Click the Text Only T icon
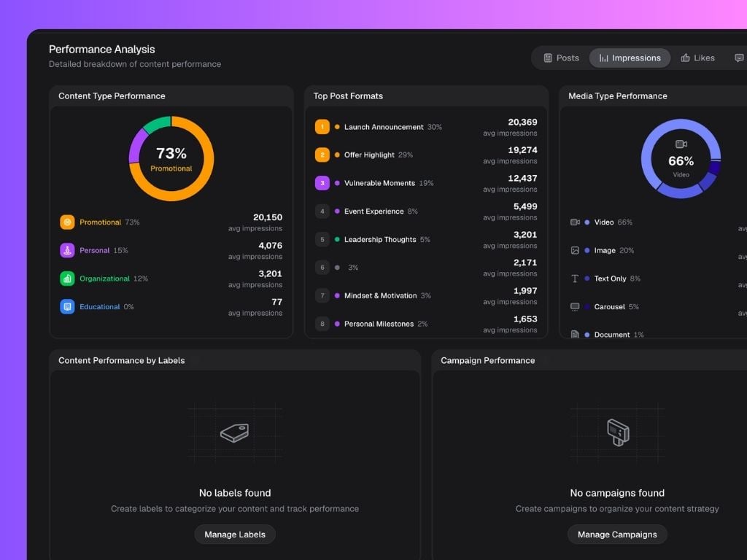This screenshot has width=747, height=560. click(x=575, y=279)
